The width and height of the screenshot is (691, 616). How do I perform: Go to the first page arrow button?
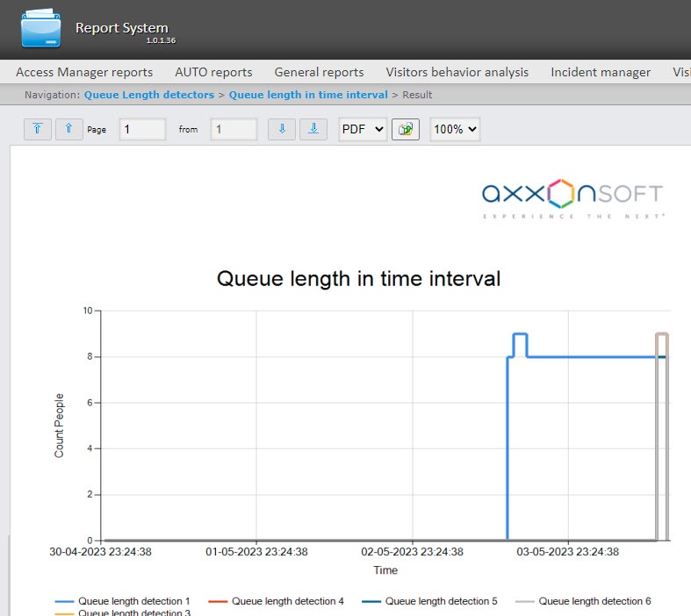[38, 129]
